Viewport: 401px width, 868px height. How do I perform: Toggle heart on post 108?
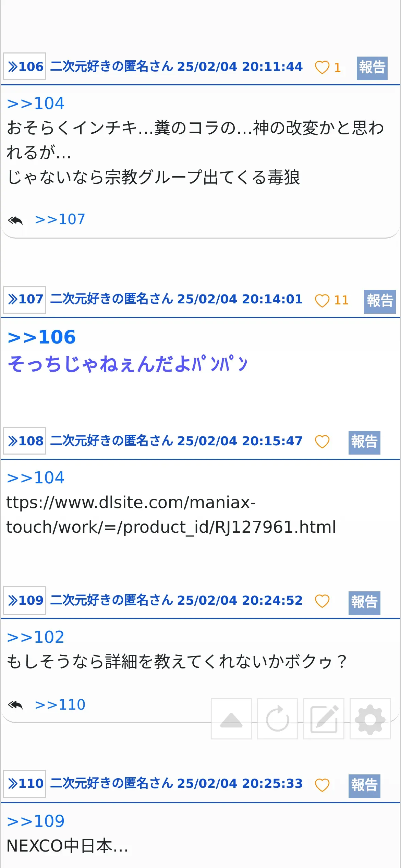click(322, 442)
